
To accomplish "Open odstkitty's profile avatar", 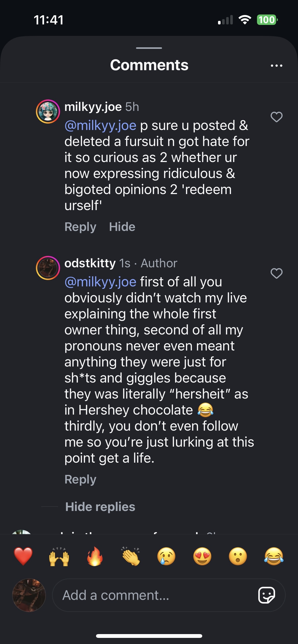I will [x=48, y=268].
